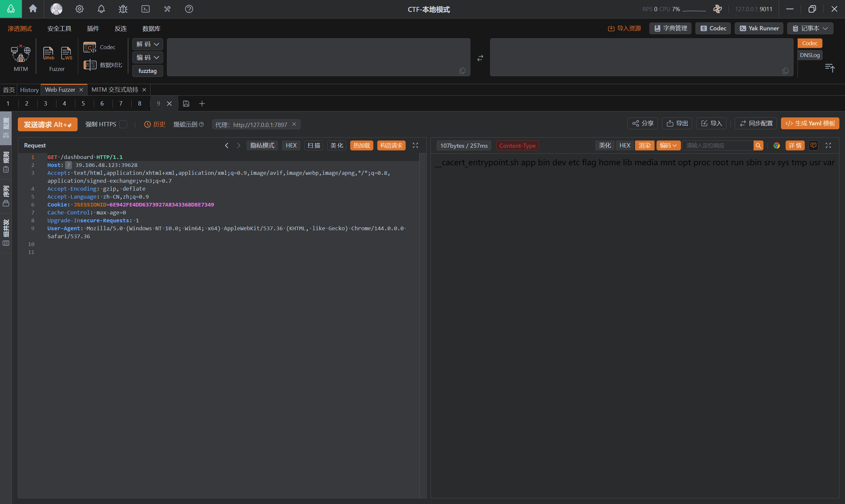Screen dimensions: 845x504
Task: Open the help question mark icon
Action: (189, 9)
